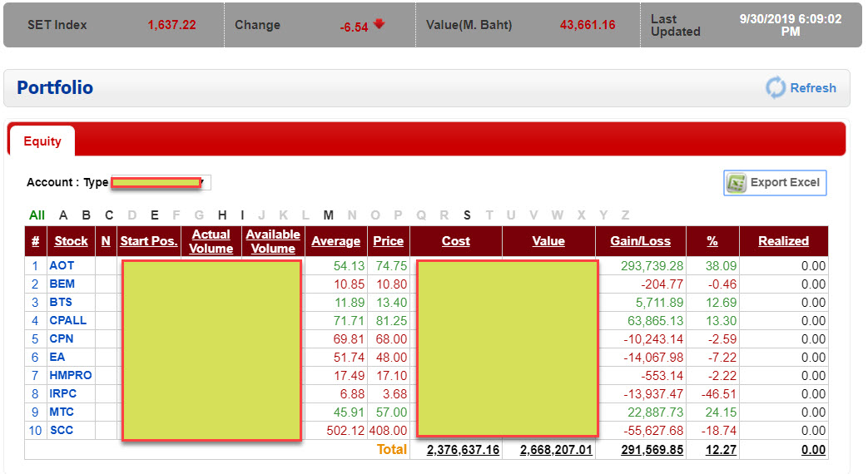
Task: Click the Last Updated timestamp
Action: point(791,25)
